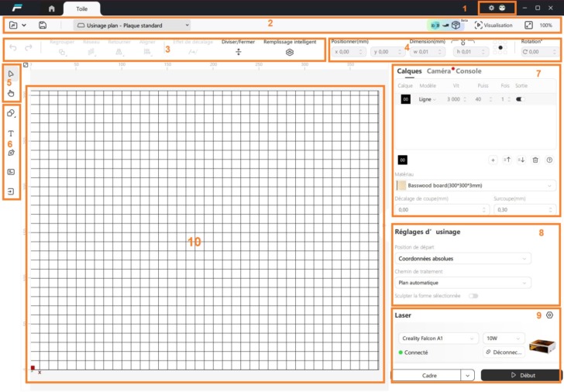Toggle the dimension aspect-ratio lock
This screenshot has width=564, height=392.
coord(463,43)
